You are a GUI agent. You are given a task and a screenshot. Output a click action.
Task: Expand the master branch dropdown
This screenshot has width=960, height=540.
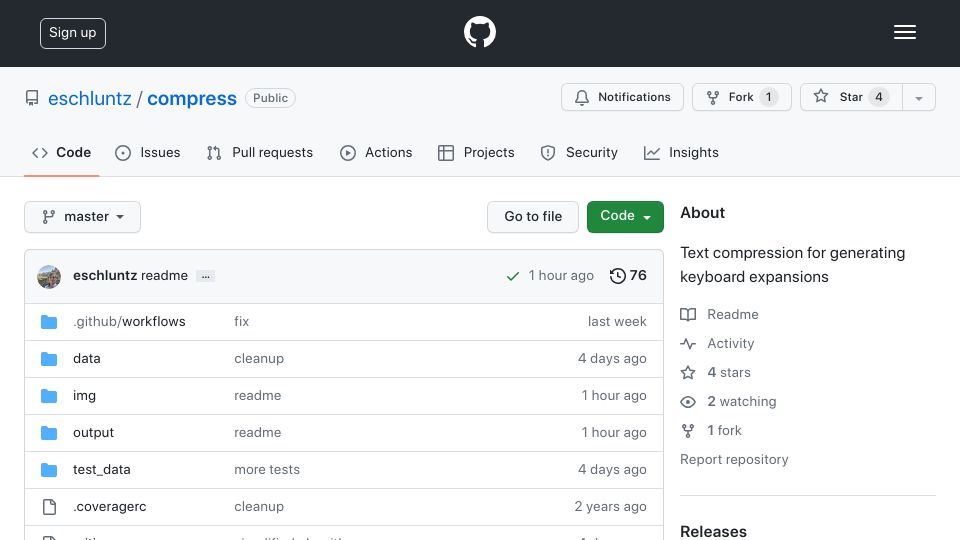tap(83, 217)
